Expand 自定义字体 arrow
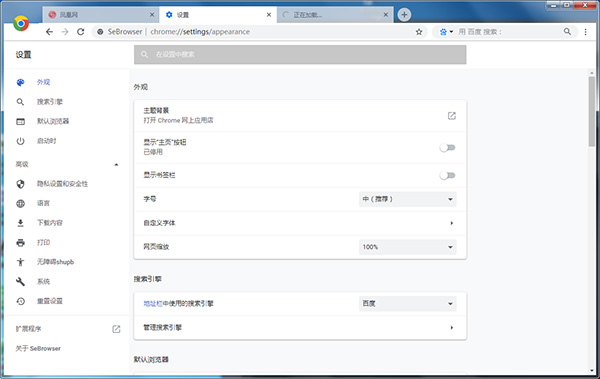Viewport: 600px width, 379px height. coord(452,223)
